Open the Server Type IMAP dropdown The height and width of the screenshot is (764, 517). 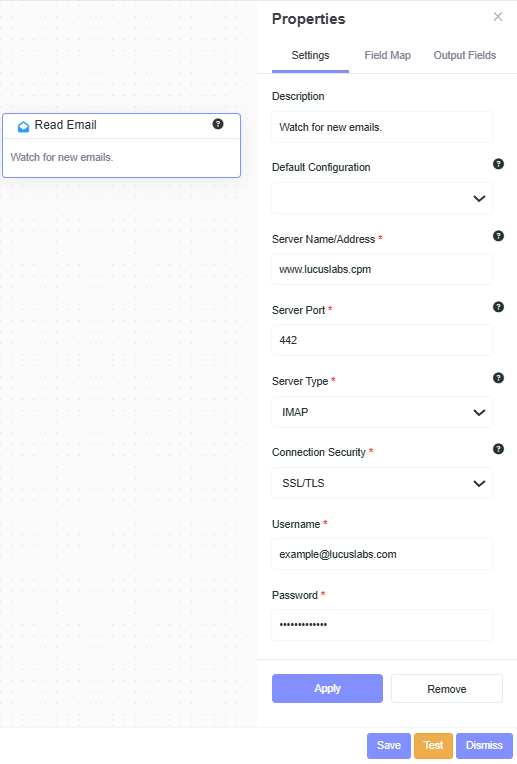tap(383, 412)
